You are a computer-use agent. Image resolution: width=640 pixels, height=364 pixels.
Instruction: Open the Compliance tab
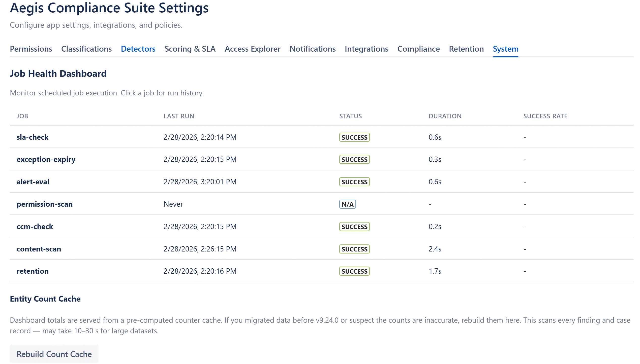pyautogui.click(x=419, y=49)
